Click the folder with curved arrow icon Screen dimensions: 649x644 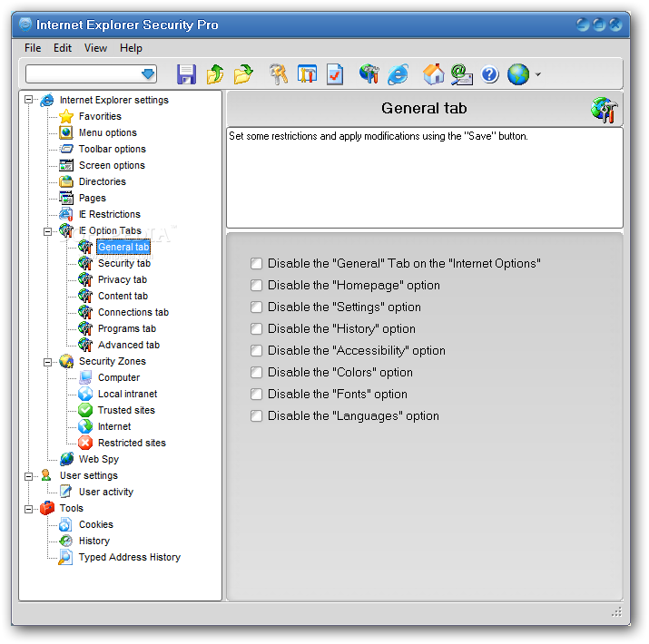[x=243, y=75]
